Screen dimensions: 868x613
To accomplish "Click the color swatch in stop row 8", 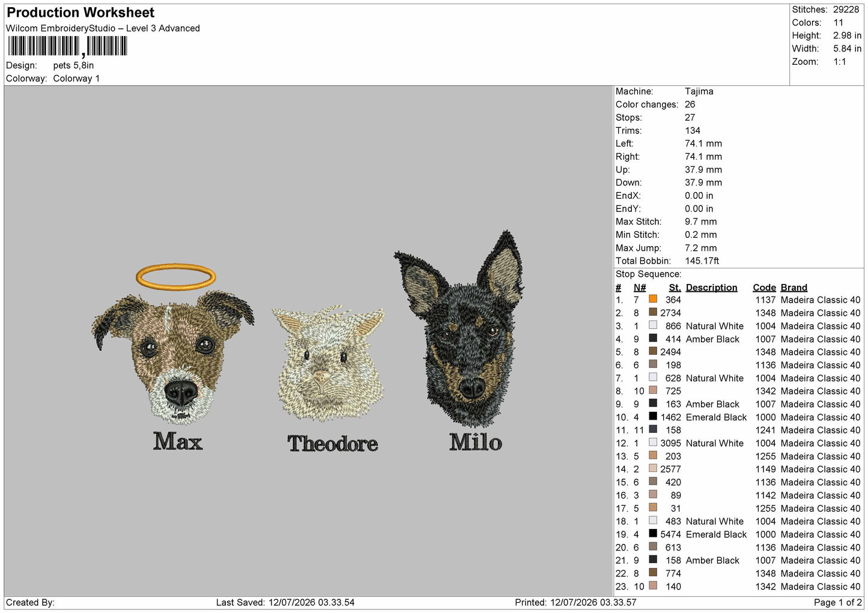I will click(x=653, y=390).
